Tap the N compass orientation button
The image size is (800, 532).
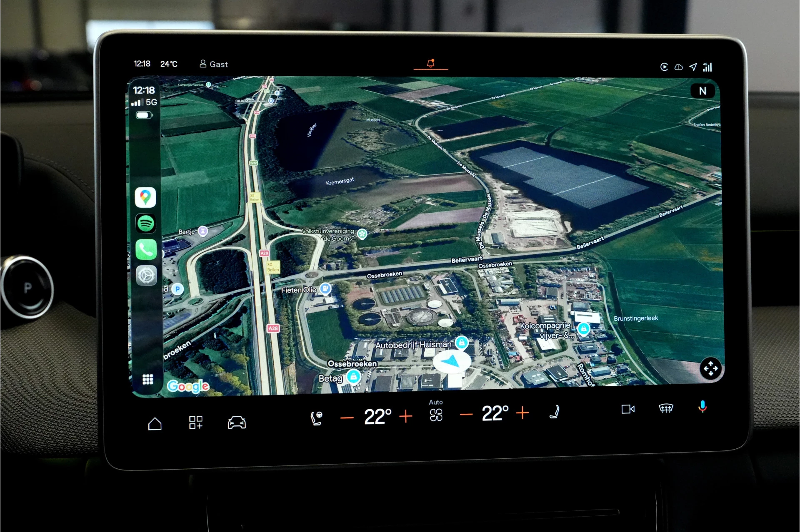coord(702,91)
